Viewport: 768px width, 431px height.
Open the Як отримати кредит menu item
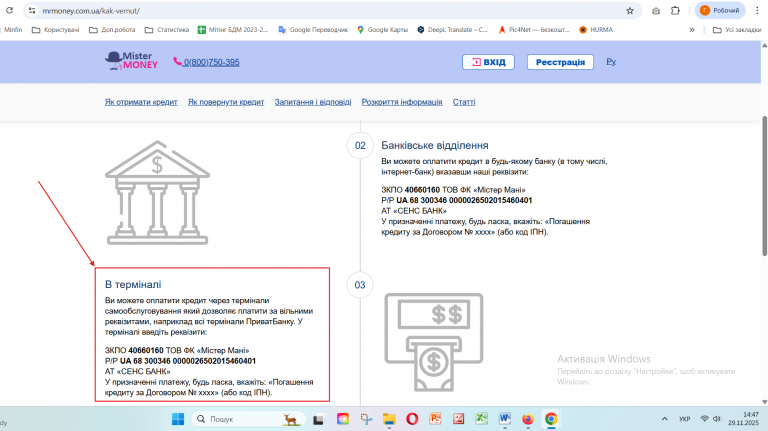[141, 102]
